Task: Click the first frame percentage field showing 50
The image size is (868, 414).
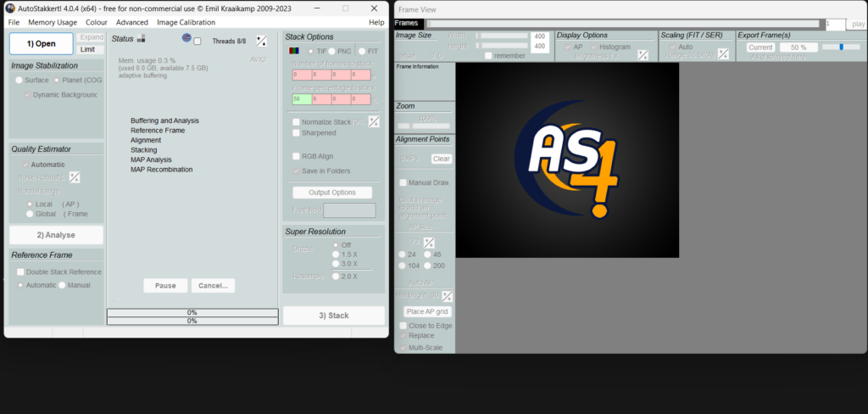Action: coord(299,99)
